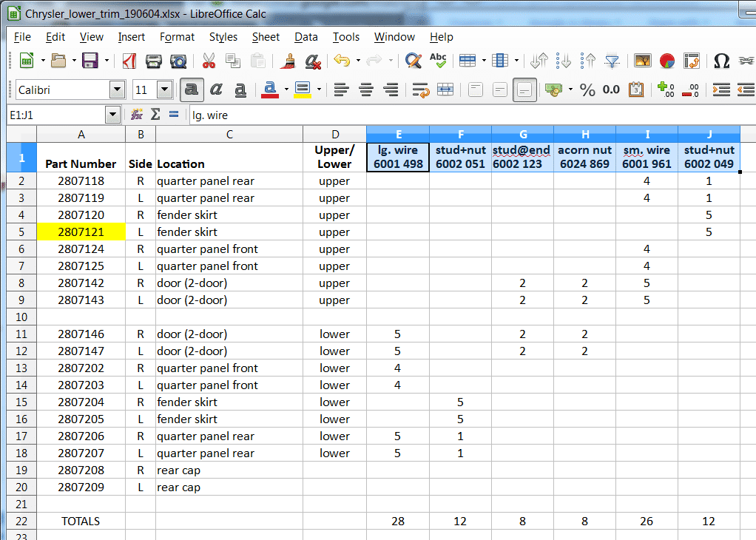Select column D header
The image size is (756, 540).
click(x=334, y=134)
